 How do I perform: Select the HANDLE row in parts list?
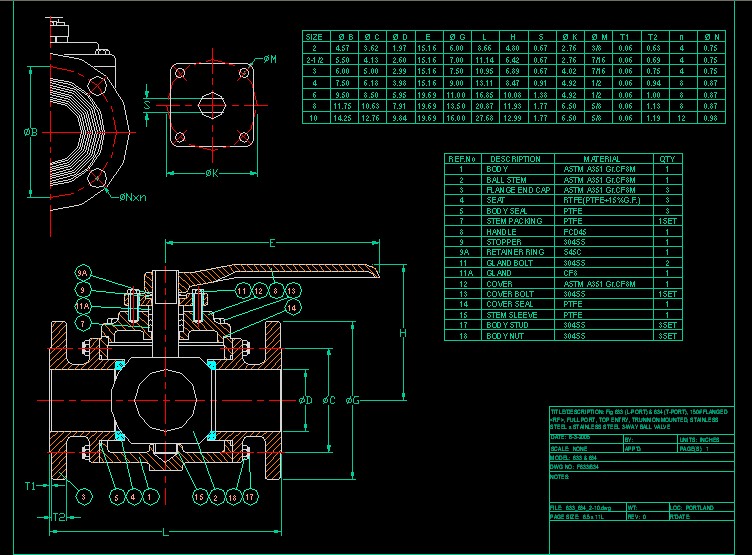coord(563,232)
